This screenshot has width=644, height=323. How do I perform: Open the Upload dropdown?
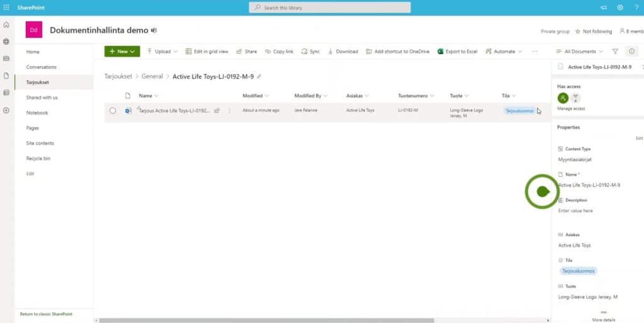click(x=162, y=52)
